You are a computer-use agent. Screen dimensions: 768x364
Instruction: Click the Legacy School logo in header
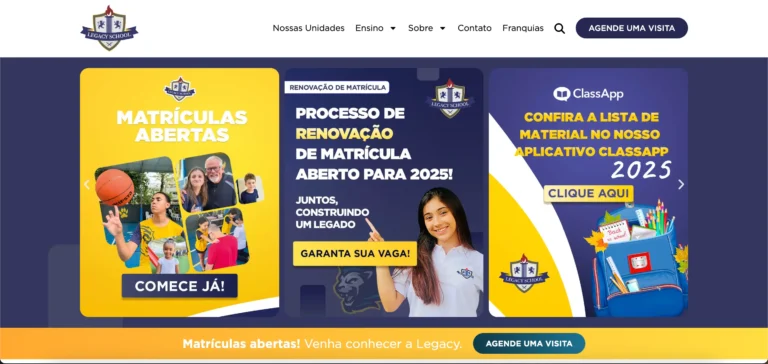[109, 28]
